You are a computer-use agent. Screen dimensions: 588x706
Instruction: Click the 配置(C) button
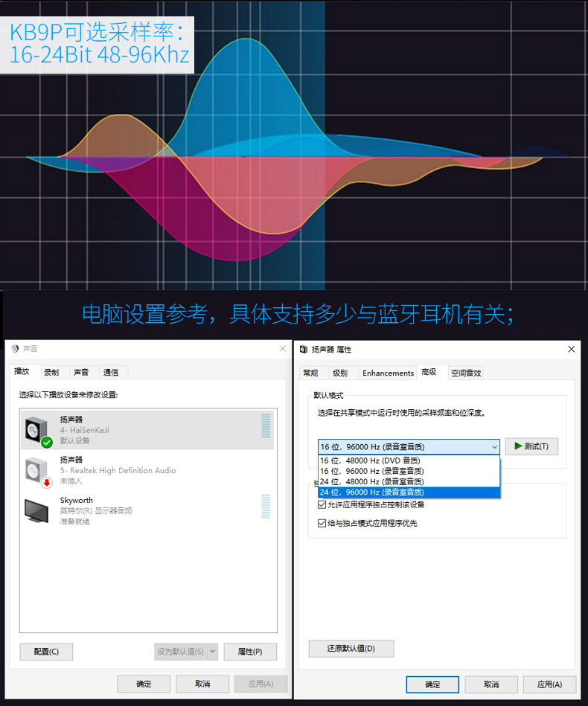[x=45, y=652]
